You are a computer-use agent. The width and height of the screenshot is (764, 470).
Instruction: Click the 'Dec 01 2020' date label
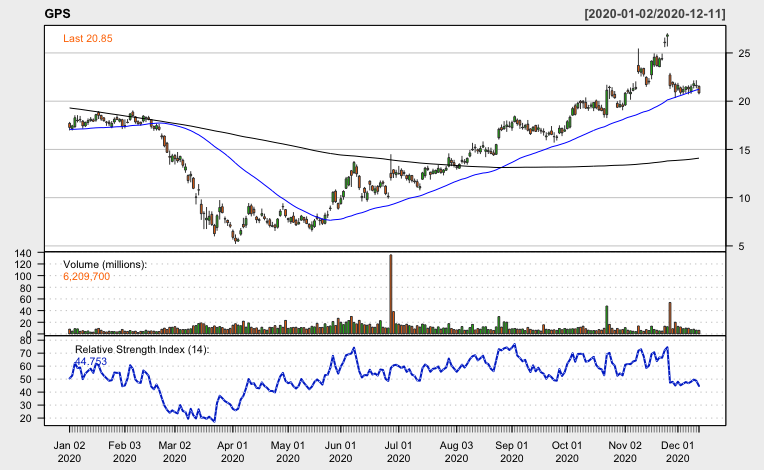(677, 451)
